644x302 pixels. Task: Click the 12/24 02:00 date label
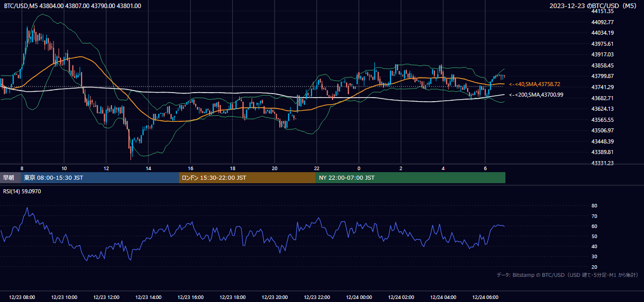pyautogui.click(x=401, y=297)
